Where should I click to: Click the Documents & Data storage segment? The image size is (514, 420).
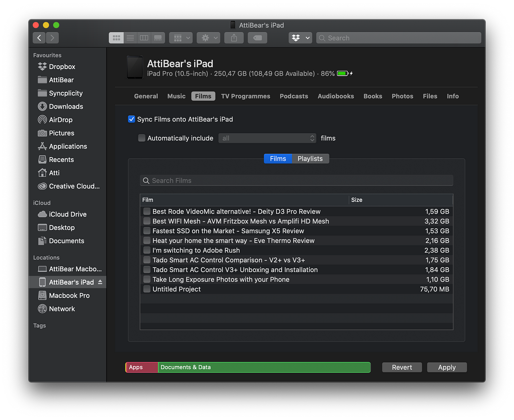(x=264, y=367)
